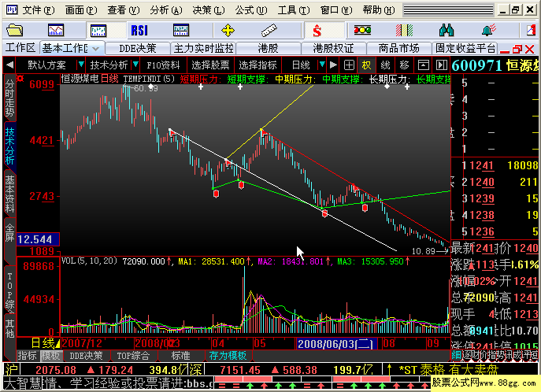The height and width of the screenshot is (392, 541).
Task: Open the 工具(T) menu
Action: [x=294, y=10]
